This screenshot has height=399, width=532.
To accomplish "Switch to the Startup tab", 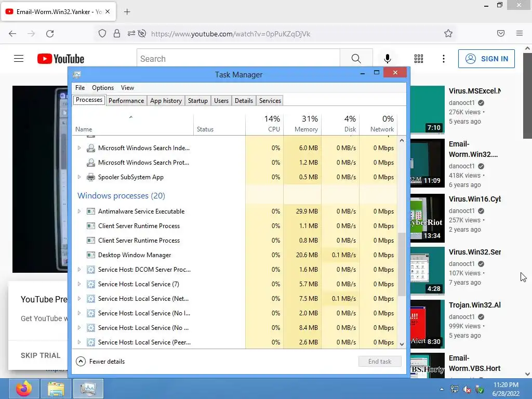I will 198,101.
